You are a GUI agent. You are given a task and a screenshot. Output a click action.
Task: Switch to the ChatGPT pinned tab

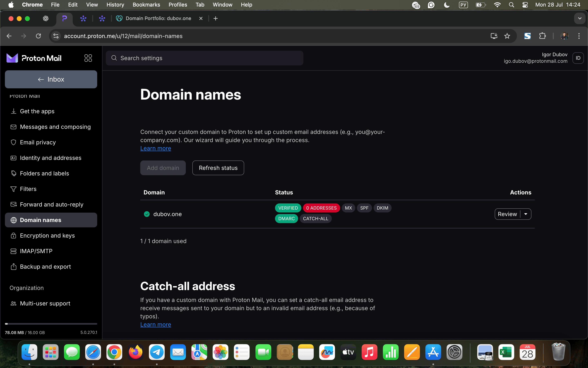click(46, 18)
